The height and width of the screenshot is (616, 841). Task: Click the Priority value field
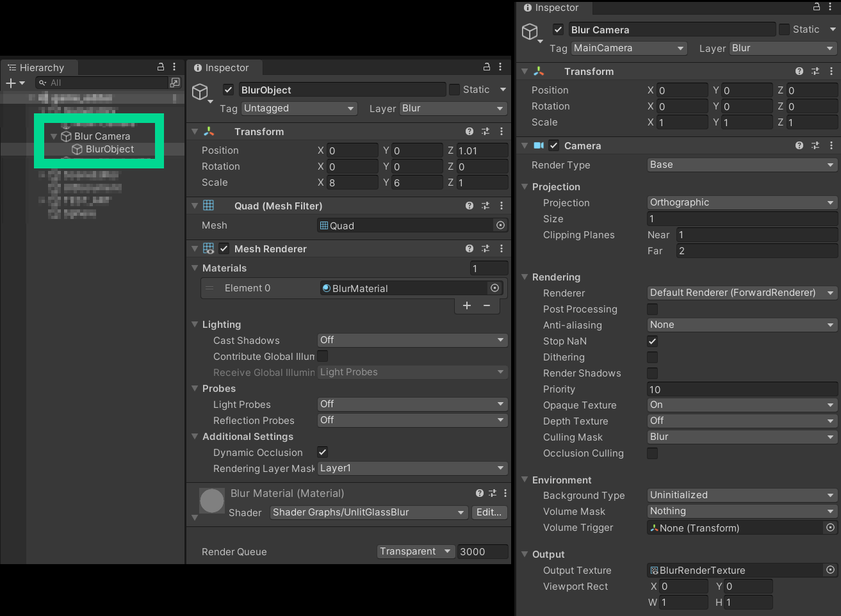742,389
